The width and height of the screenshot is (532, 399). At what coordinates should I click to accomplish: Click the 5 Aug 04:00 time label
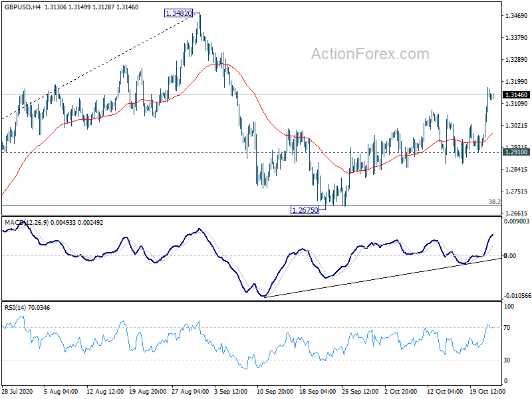coord(61,392)
